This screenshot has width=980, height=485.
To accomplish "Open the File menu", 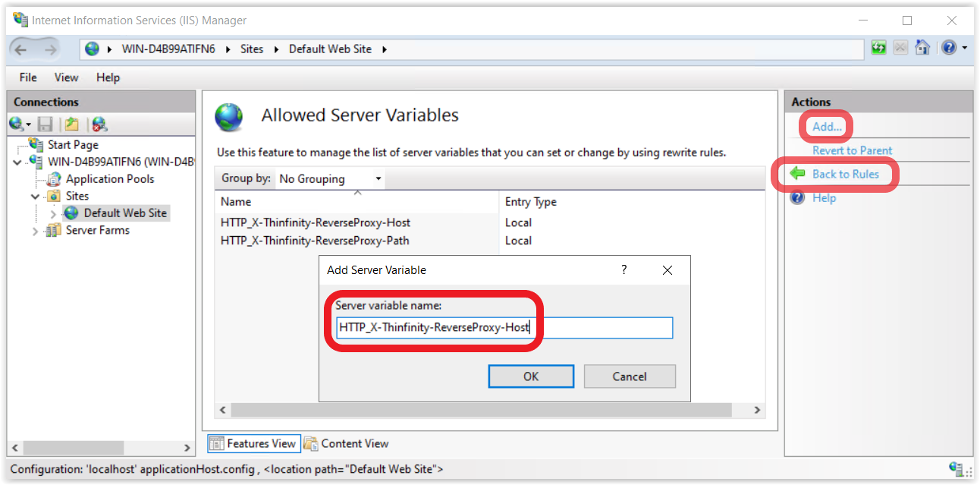I will coord(28,77).
